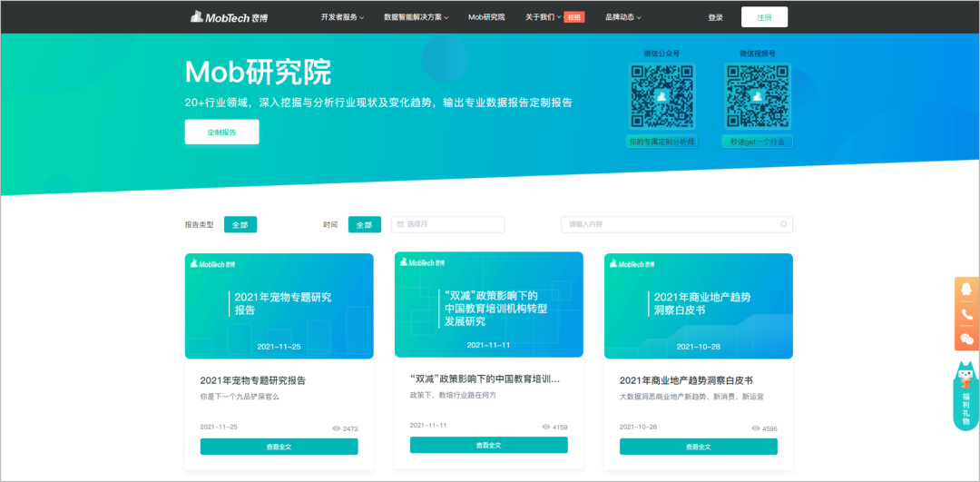
Task: Click 查看全文 for the pet report
Action: click(x=279, y=447)
